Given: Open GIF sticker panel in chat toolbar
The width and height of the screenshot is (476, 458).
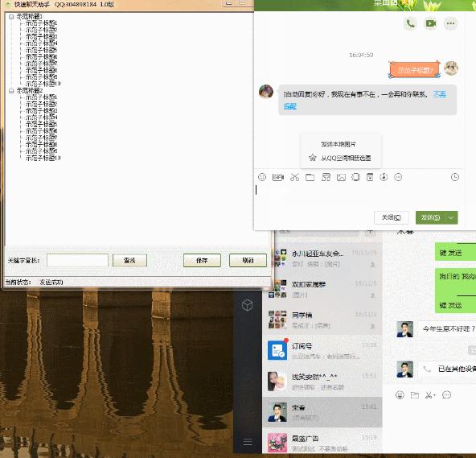Looking at the screenshot, I should [277, 177].
